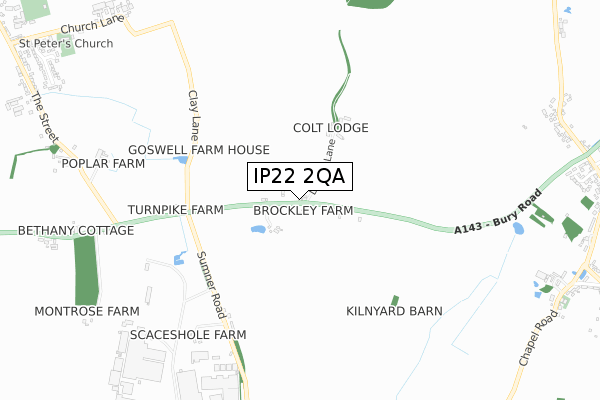
Task: Select the St Peter's Church label
Action: tap(66, 44)
